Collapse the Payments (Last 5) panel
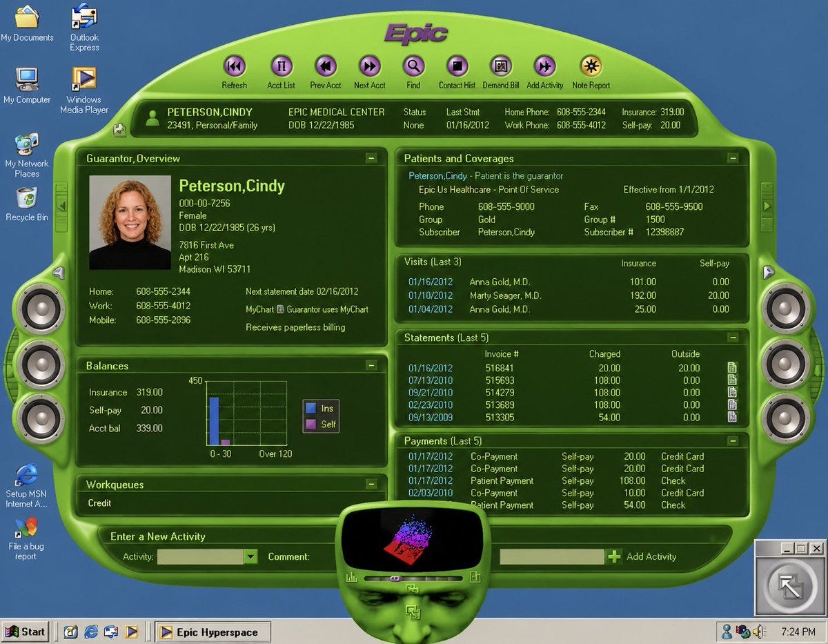828x644 pixels. coord(733,440)
